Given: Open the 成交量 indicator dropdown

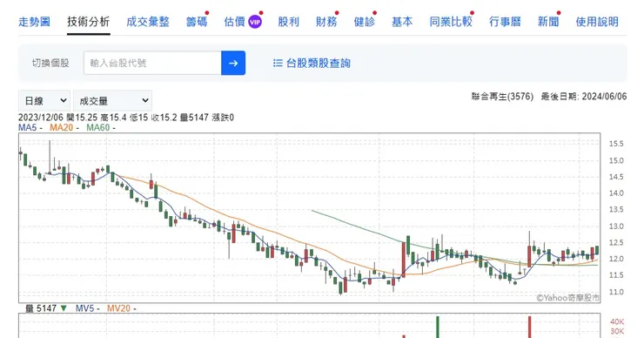Looking at the screenshot, I should coord(112,101).
